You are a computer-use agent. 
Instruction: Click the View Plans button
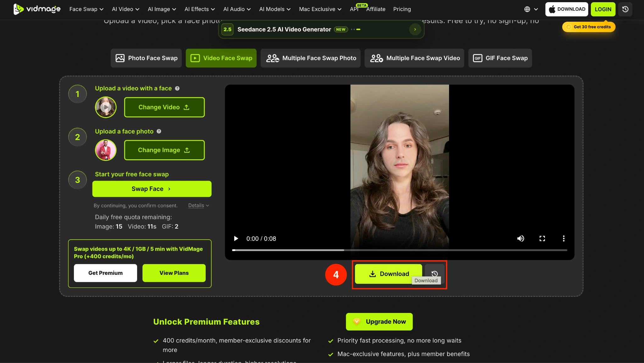(x=174, y=273)
